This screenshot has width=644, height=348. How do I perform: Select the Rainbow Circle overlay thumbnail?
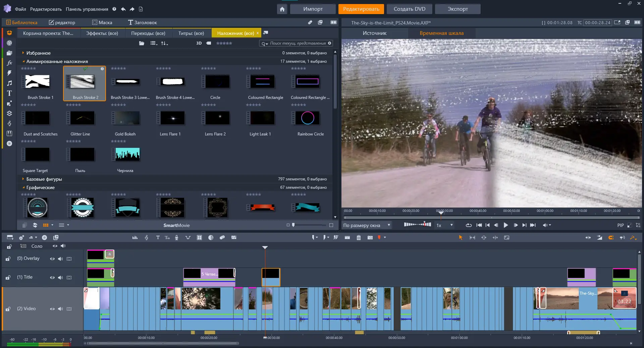(x=308, y=118)
